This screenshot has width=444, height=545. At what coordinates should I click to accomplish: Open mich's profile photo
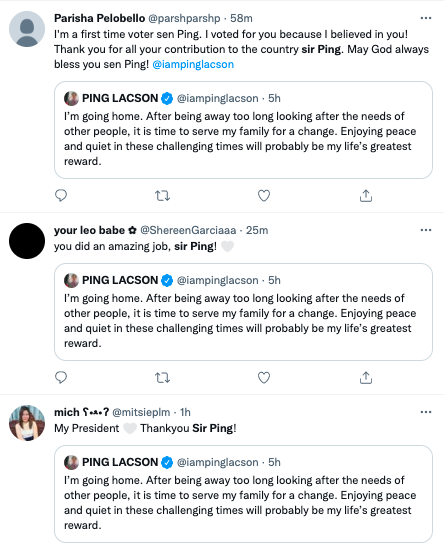pyautogui.click(x=27, y=423)
